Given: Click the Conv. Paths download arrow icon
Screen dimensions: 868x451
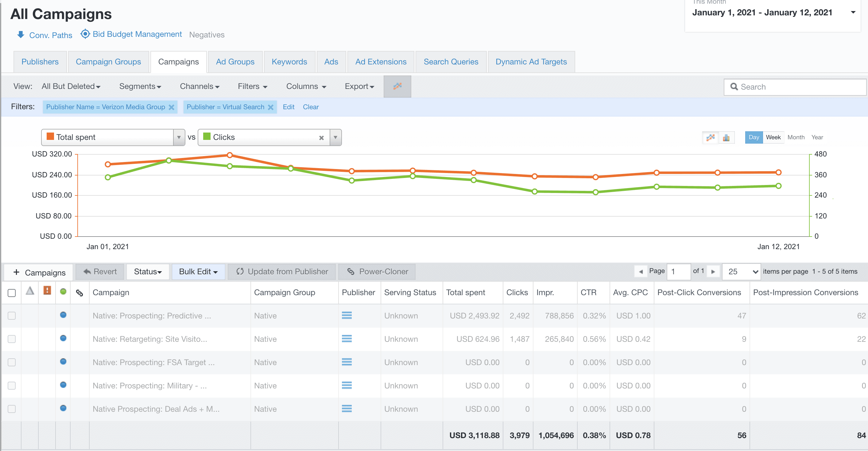Looking at the screenshot, I should pyautogui.click(x=21, y=35).
